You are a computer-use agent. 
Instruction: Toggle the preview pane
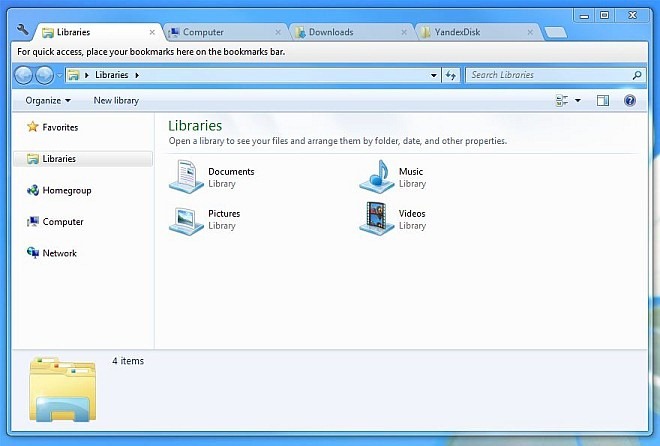(603, 101)
